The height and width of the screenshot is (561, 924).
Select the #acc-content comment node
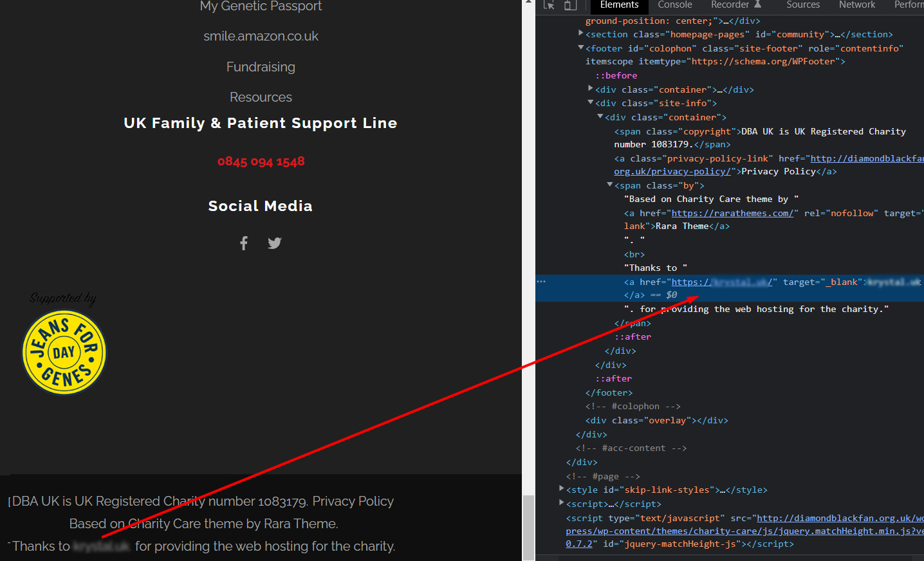coord(631,448)
